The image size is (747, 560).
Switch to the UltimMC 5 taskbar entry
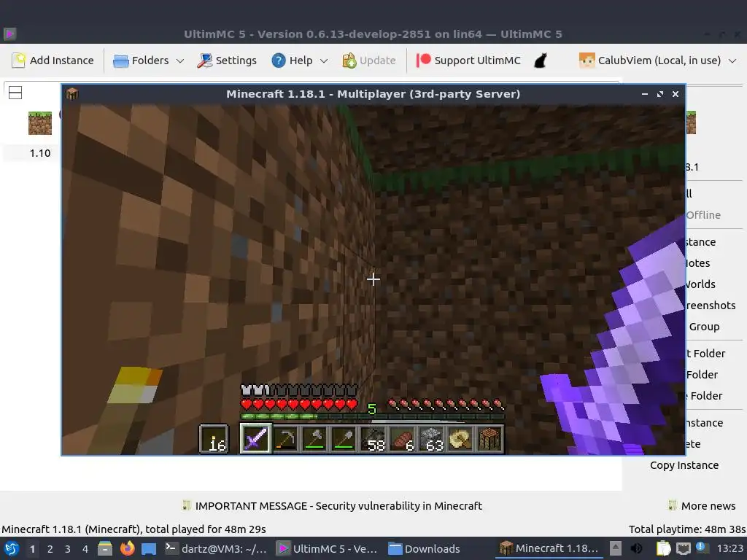328,549
